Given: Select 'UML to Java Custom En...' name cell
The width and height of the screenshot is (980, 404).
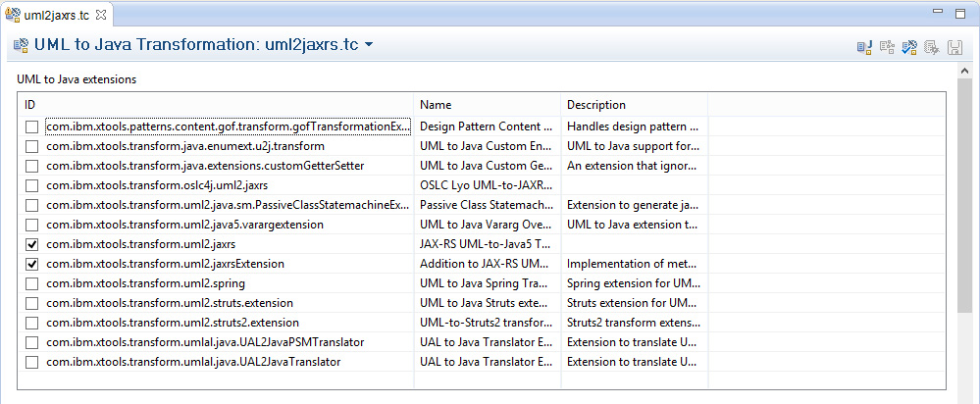Looking at the screenshot, I should [486, 146].
